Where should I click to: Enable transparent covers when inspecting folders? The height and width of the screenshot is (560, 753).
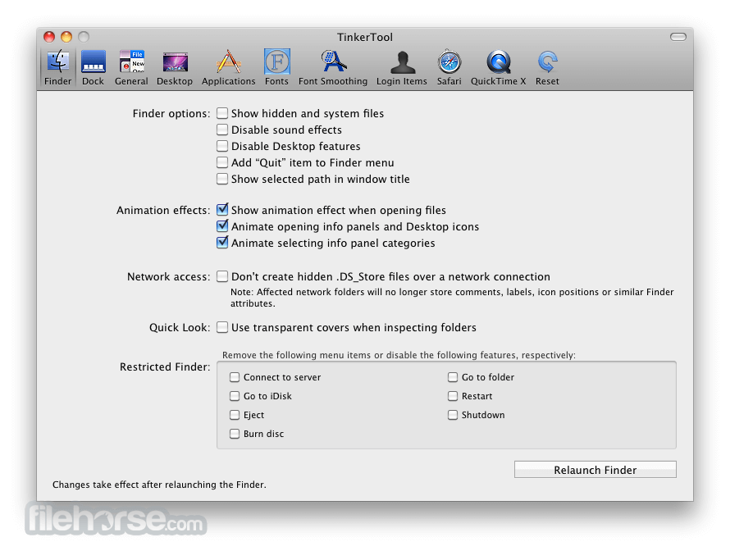221,327
